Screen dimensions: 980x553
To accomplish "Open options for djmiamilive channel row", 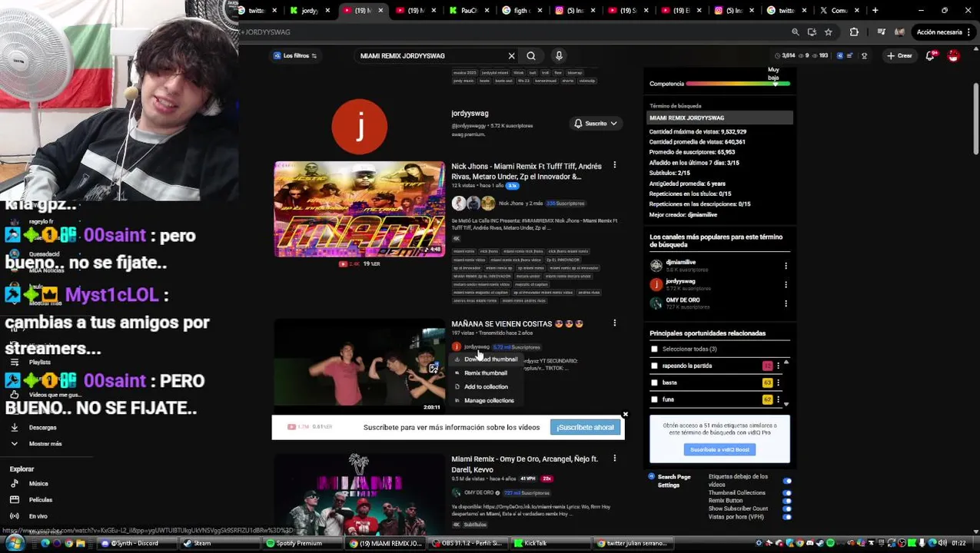I will [x=786, y=266].
